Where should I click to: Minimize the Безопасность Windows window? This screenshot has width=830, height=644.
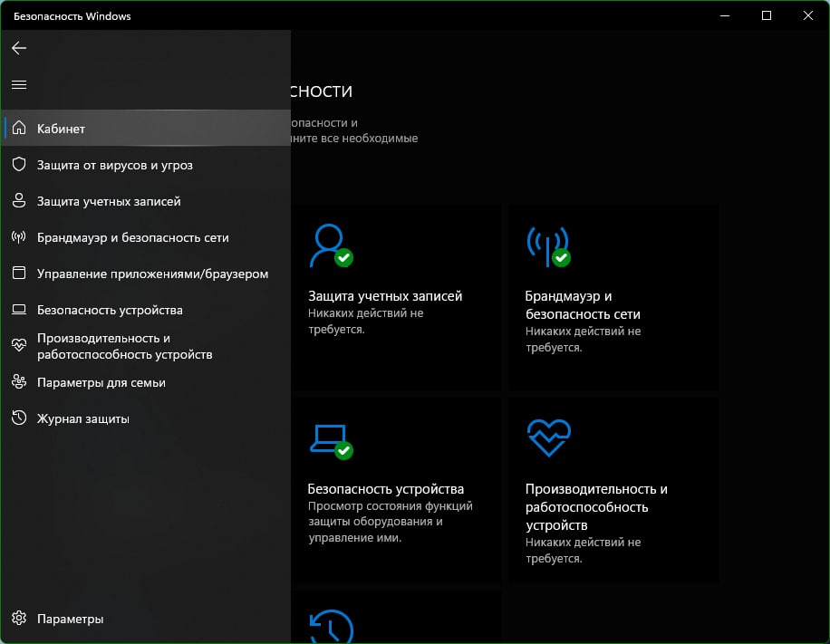point(725,16)
